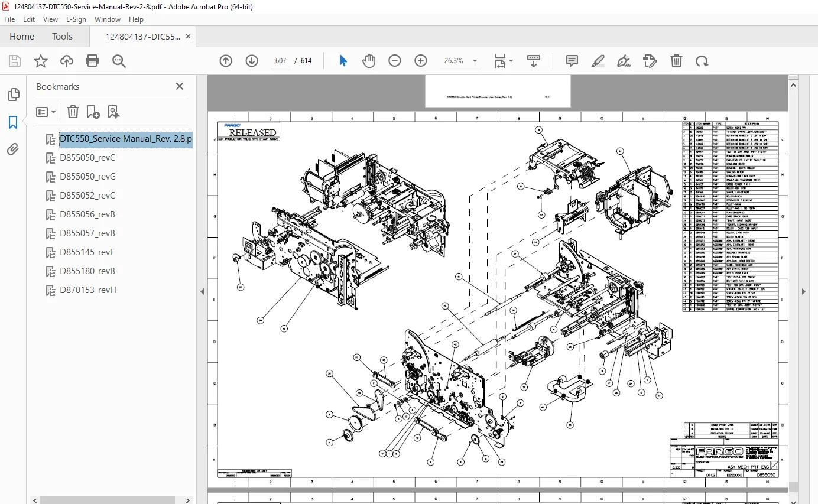Viewport: 818px width, 504px height.
Task: Click the document scrollbar up arrow
Action: [793, 85]
